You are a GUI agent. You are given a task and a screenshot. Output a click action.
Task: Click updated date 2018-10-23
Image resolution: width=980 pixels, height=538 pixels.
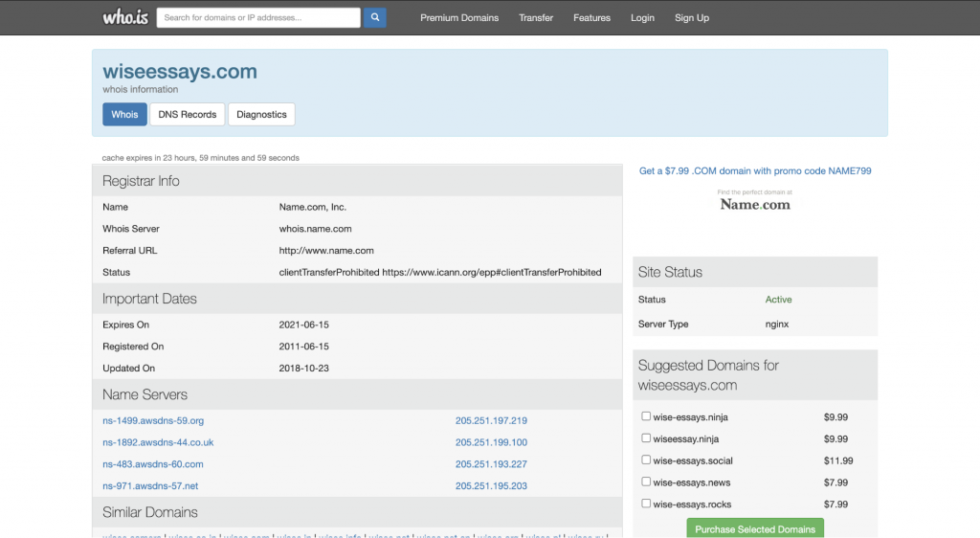tap(303, 368)
